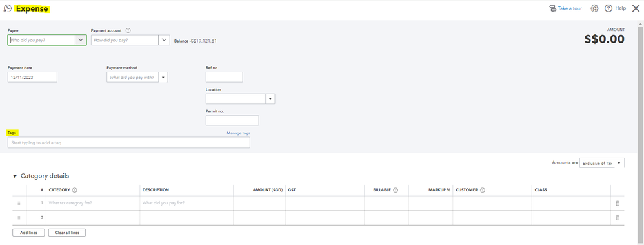Image resolution: width=644 pixels, height=245 pixels.
Task: Click the Clear all lines button
Action: coord(67,233)
